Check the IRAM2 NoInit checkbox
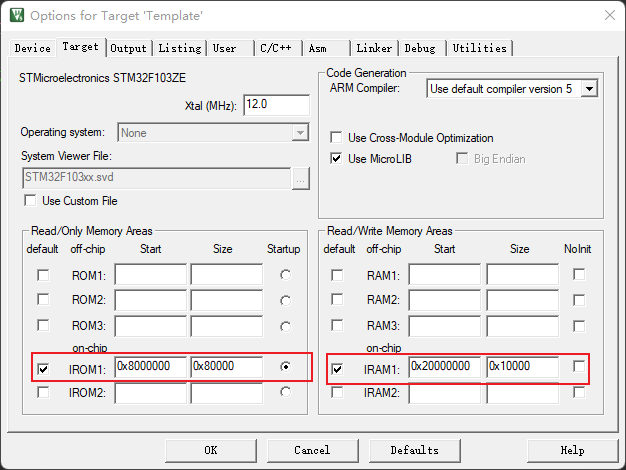The height and width of the screenshot is (470, 626). (x=579, y=392)
